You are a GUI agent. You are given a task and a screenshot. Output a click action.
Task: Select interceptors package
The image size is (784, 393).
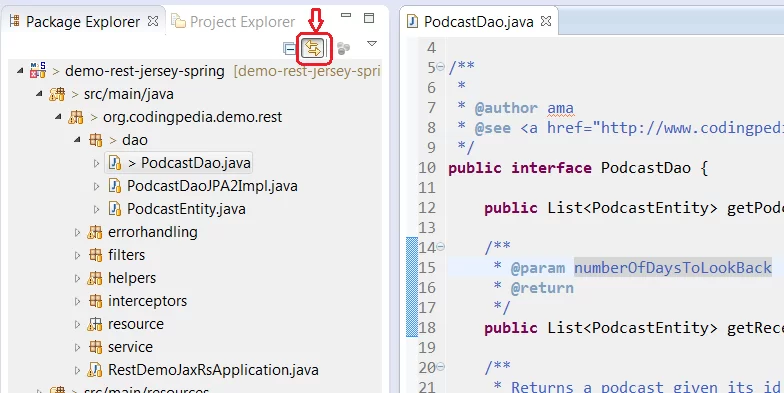[x=148, y=301]
